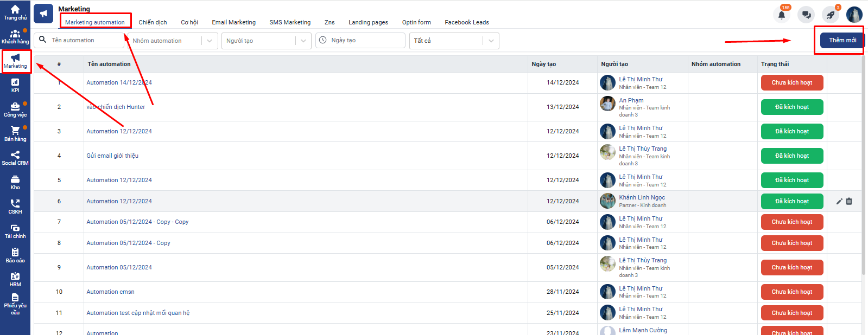Image resolution: width=868 pixels, height=335 pixels.
Task: Open the Social CRM sidebar module
Action: [x=15, y=158]
